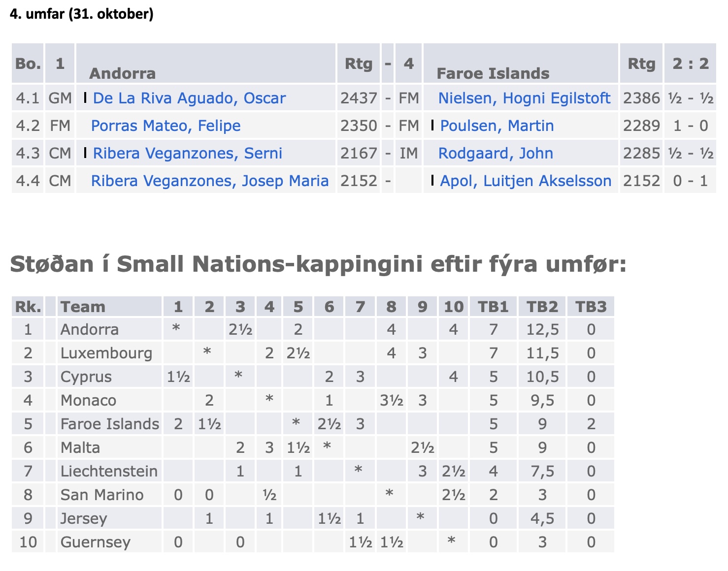Click the Team column header in standings

(x=83, y=307)
